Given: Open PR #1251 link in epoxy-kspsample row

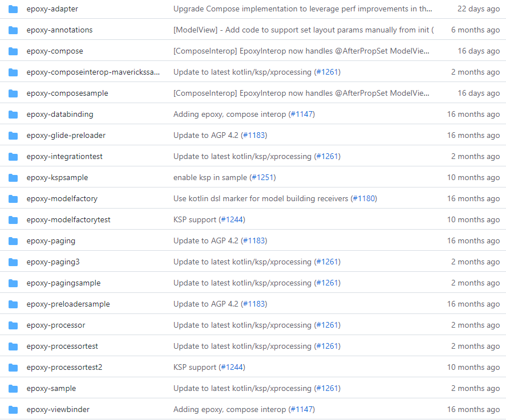Looking at the screenshot, I should [x=262, y=178].
